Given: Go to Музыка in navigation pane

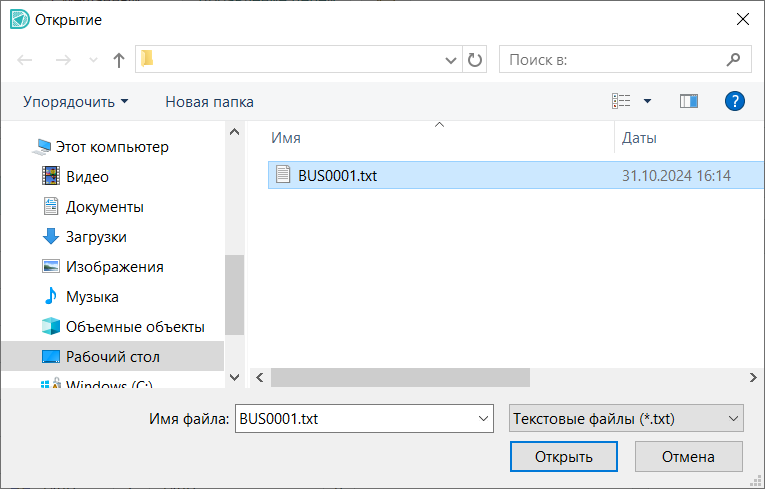Looking at the screenshot, I should click(x=92, y=297).
